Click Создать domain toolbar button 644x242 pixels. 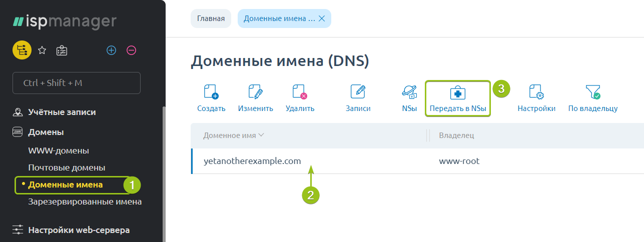tap(211, 98)
